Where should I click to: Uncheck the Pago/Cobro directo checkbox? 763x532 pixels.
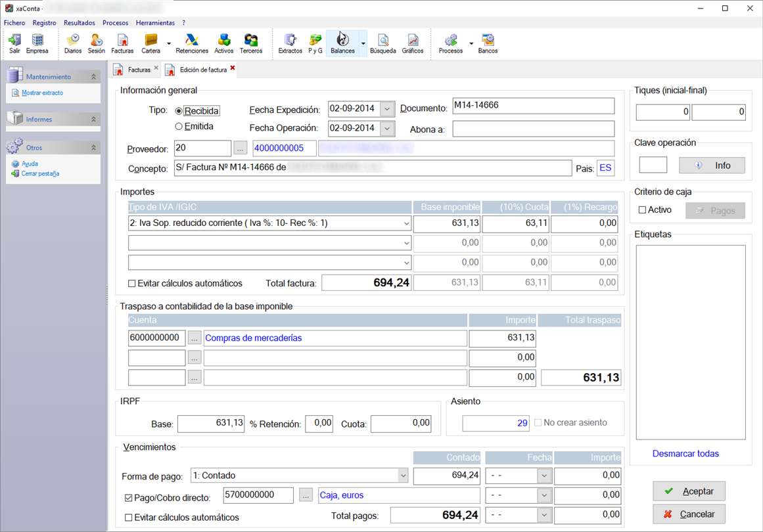(129, 497)
